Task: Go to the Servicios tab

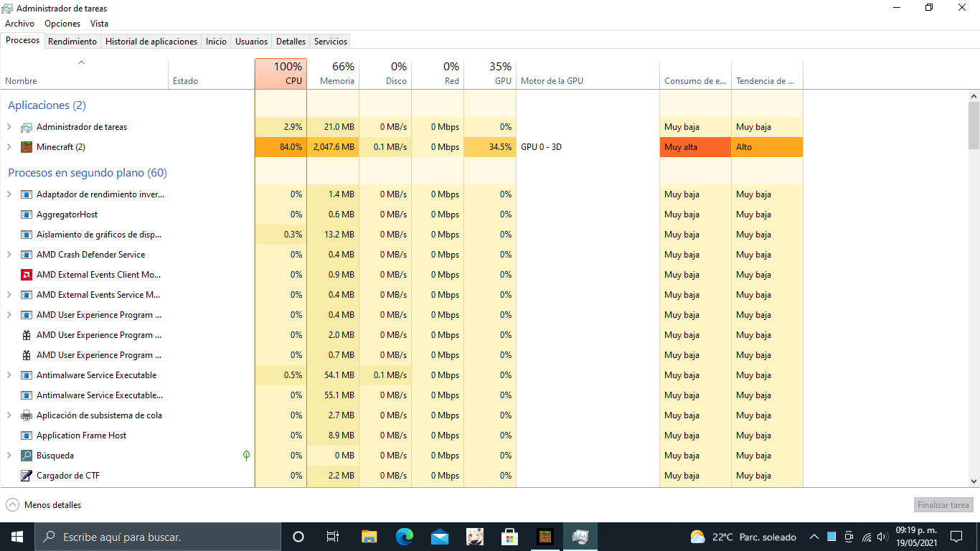Action: tap(331, 42)
